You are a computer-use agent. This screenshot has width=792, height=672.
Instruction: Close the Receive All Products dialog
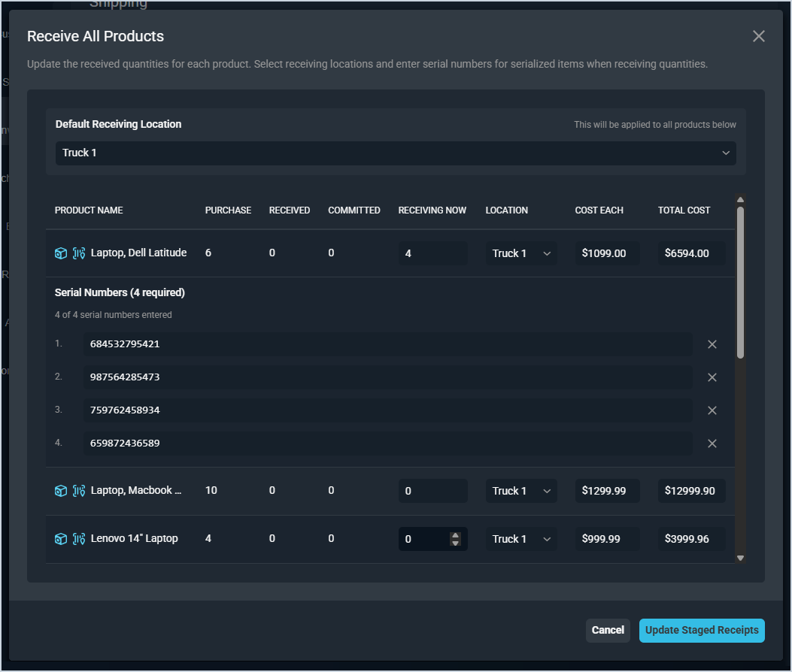click(x=758, y=36)
